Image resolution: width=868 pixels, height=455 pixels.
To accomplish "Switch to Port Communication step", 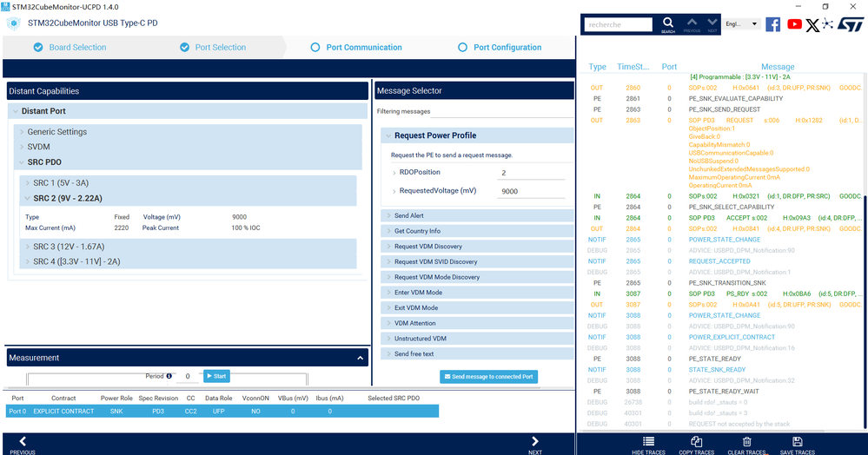I will (x=356, y=48).
